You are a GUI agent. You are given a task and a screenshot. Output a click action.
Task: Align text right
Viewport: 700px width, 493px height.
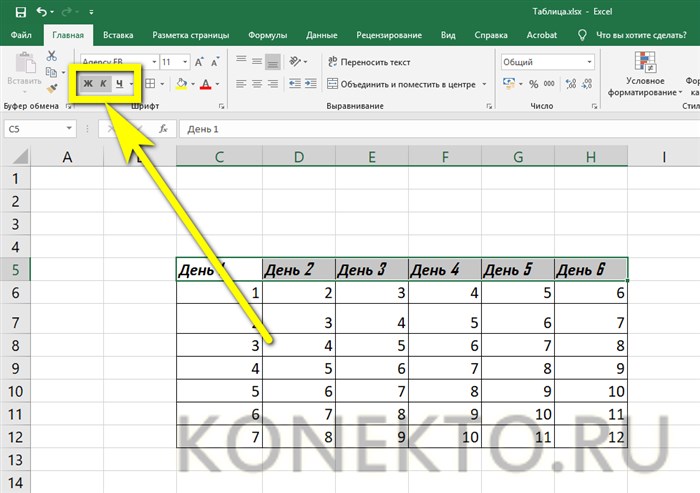[273, 84]
